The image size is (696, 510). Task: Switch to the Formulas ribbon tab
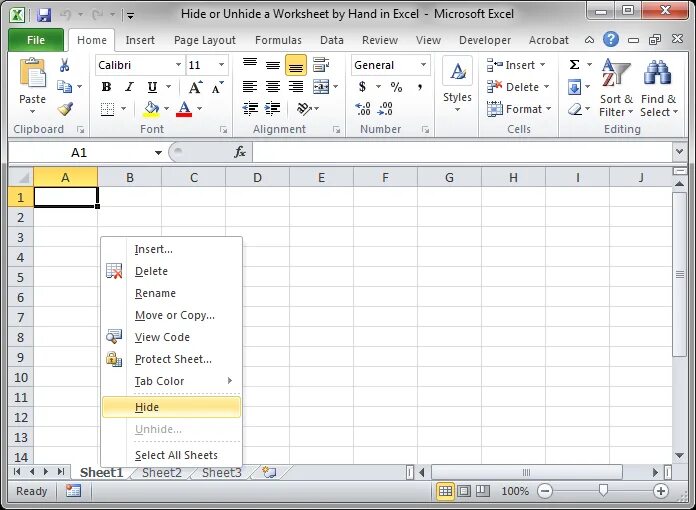coord(278,40)
